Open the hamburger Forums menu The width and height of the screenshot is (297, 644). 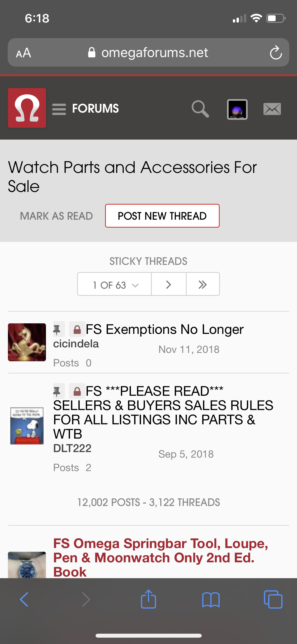[x=59, y=109]
